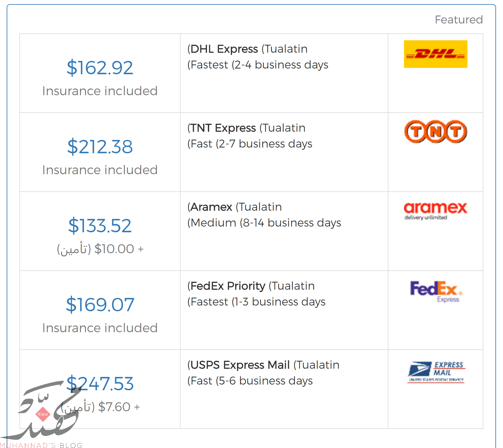Click DHL's Insurance included label
Image resolution: width=503 pixels, height=448 pixels.
click(100, 91)
